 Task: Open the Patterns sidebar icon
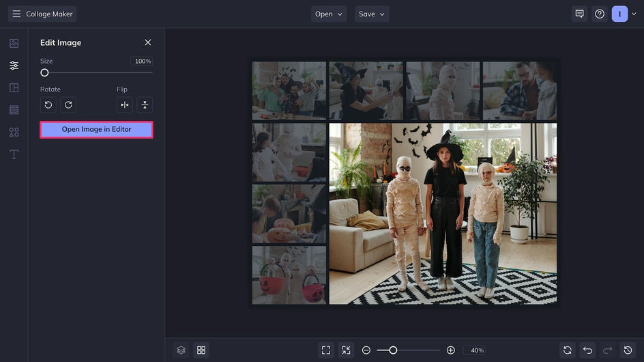[14, 110]
